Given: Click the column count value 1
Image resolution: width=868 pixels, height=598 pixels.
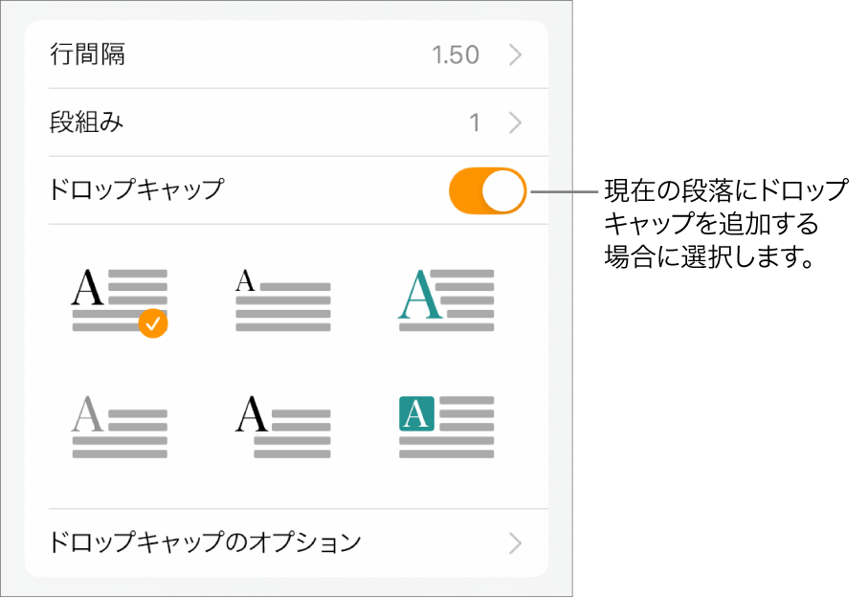Looking at the screenshot, I should [x=475, y=122].
